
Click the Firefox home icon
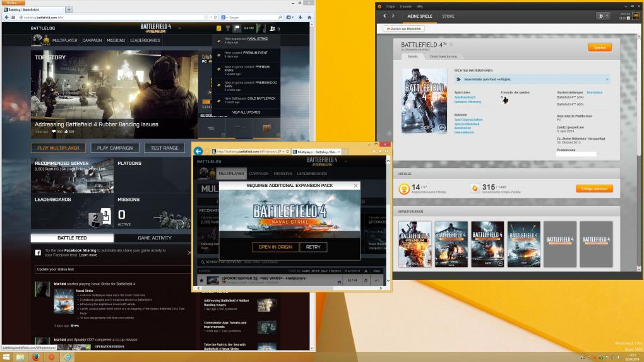point(309,17)
